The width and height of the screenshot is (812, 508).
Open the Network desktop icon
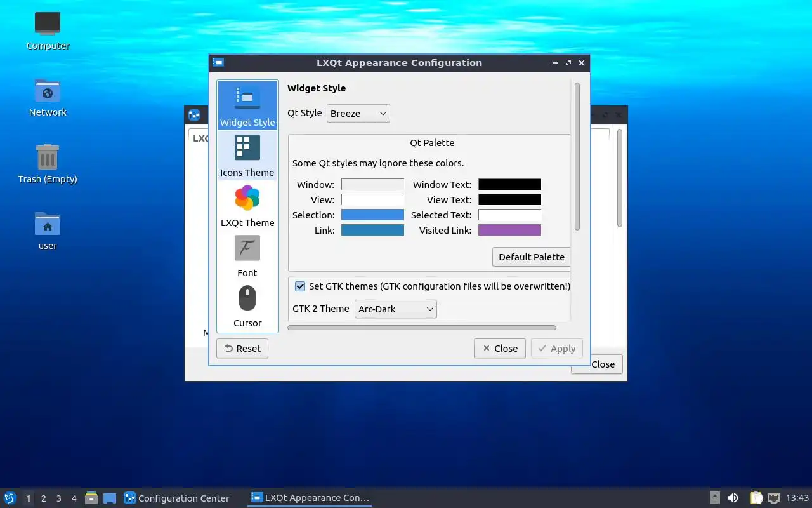48,97
